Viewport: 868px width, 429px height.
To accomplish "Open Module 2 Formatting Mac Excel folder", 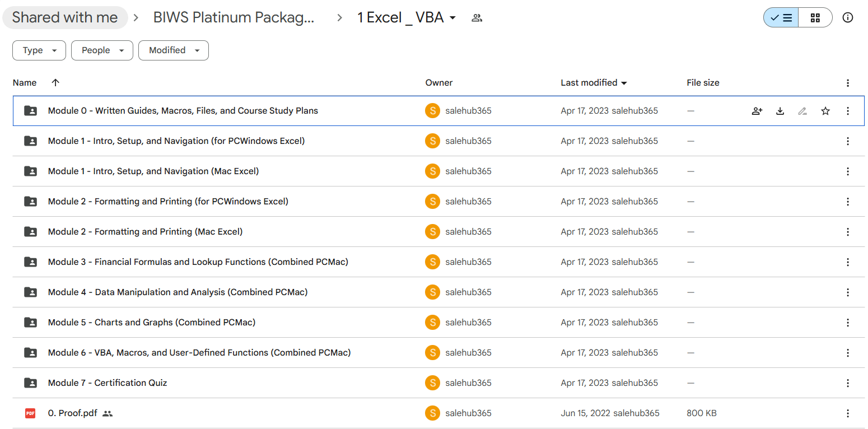I will [146, 232].
